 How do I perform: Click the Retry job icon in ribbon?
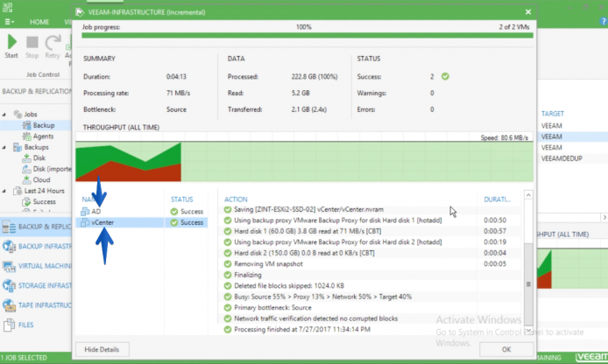click(53, 42)
